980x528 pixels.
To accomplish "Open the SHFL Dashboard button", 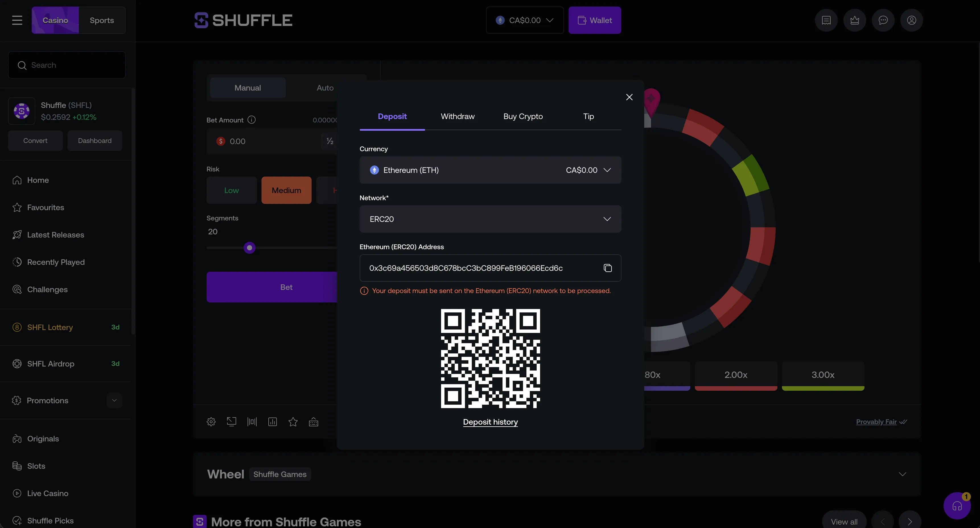I will 95,141.
